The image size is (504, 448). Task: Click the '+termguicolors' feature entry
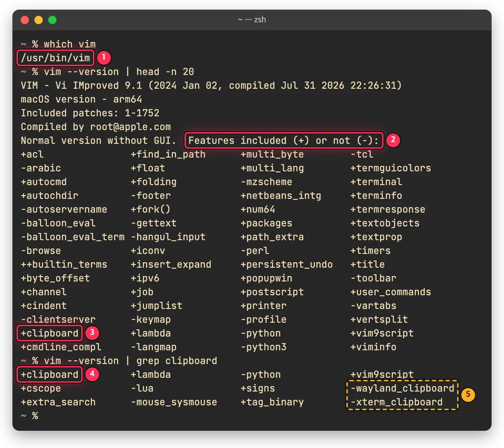click(391, 168)
